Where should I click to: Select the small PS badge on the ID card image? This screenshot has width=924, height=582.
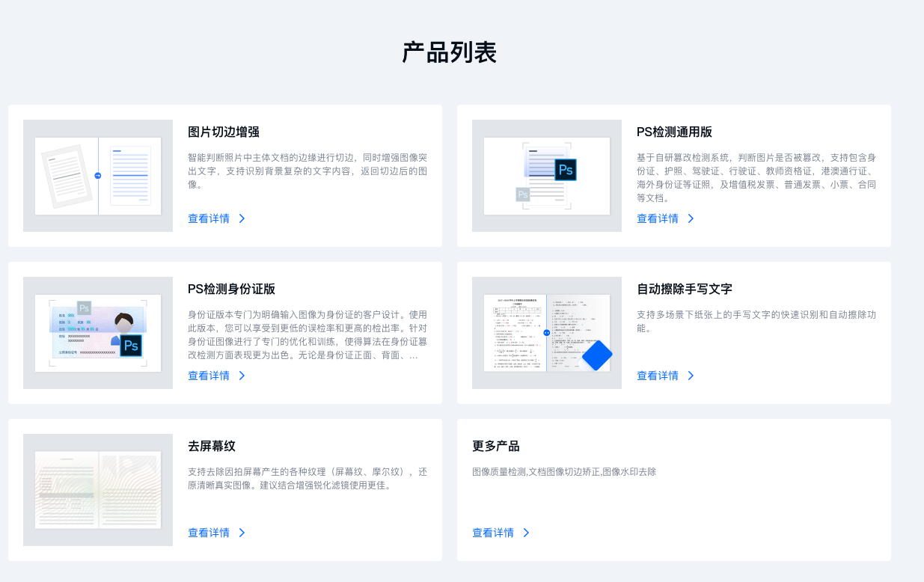tap(84, 308)
